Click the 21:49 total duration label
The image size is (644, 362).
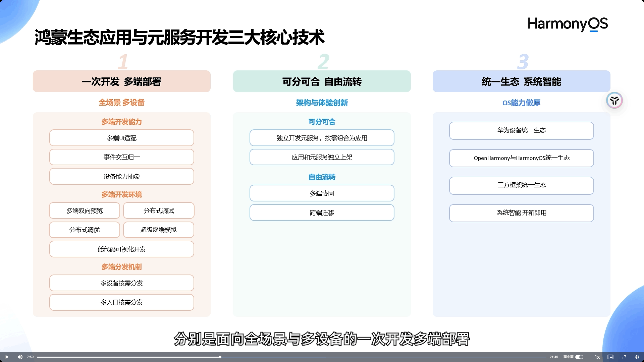pos(554,357)
